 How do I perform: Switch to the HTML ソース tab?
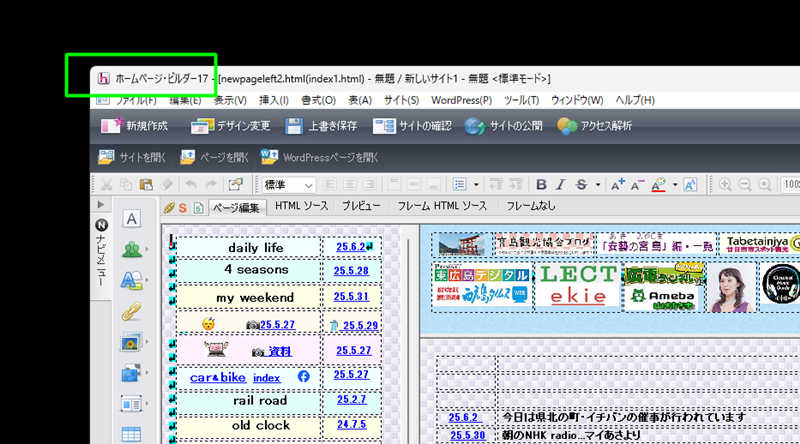301,206
